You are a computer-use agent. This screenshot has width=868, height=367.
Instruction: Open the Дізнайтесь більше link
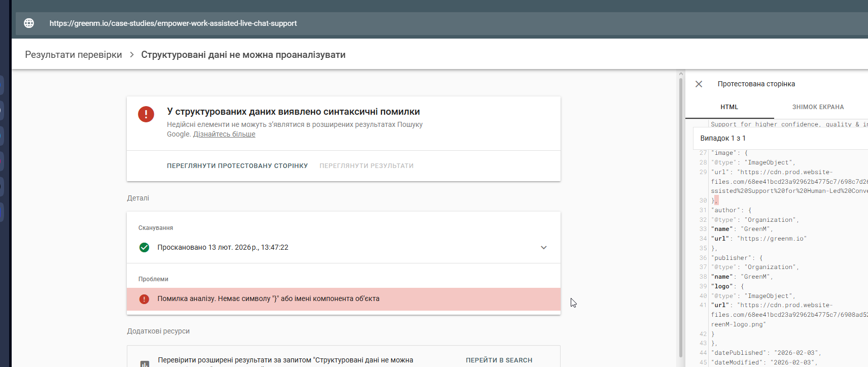[224, 135]
